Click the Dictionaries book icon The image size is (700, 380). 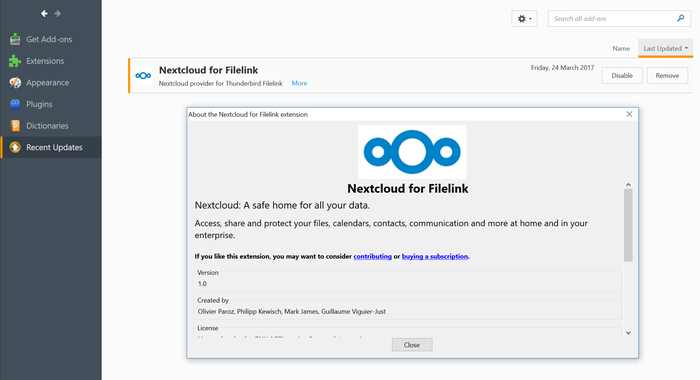click(x=15, y=126)
